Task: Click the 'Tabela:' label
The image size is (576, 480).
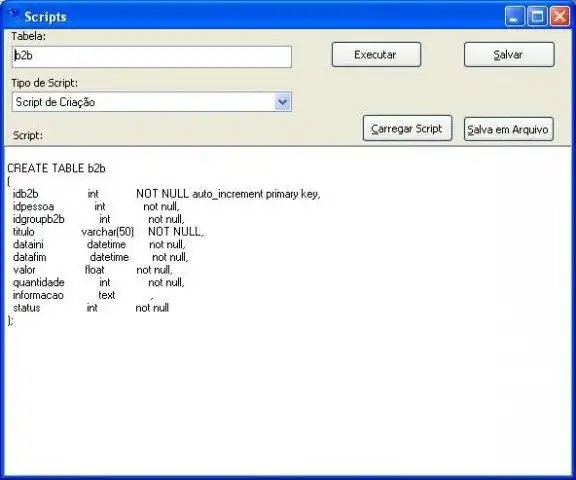Action: [29, 36]
